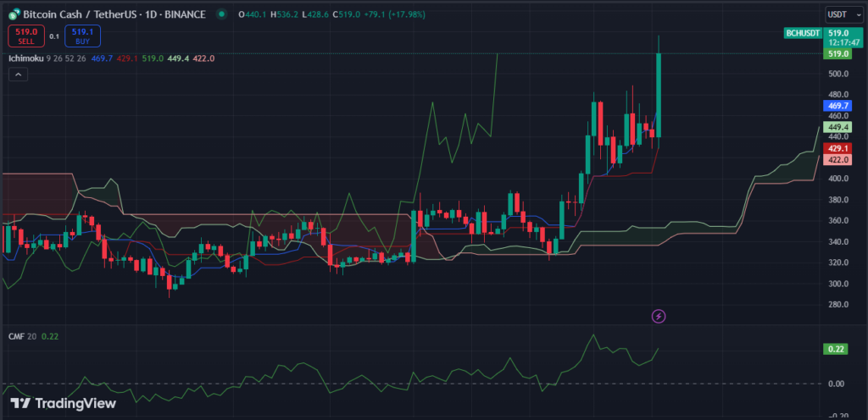
Task: Click the 449.4 Ichimoku legend value
Action: (x=177, y=58)
